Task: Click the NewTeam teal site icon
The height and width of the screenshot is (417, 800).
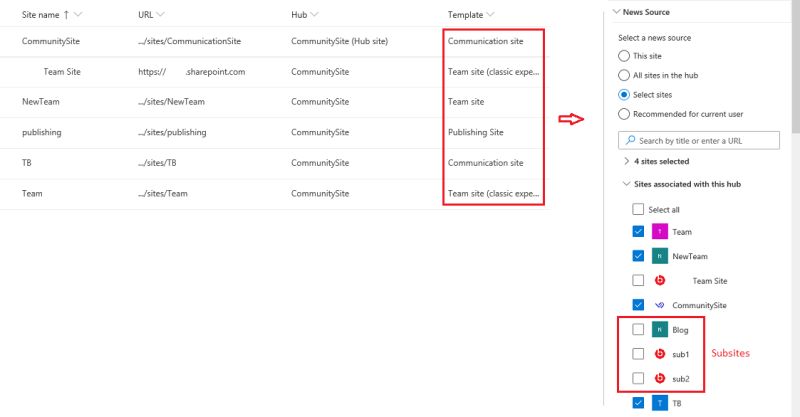Action: tap(660, 256)
